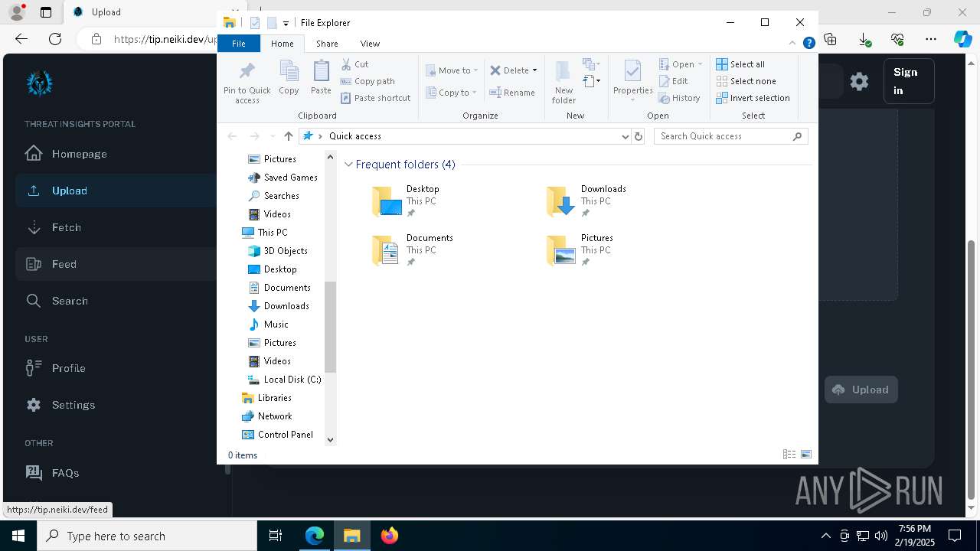Click the Upload button on web page
980x551 pixels.
(861, 390)
